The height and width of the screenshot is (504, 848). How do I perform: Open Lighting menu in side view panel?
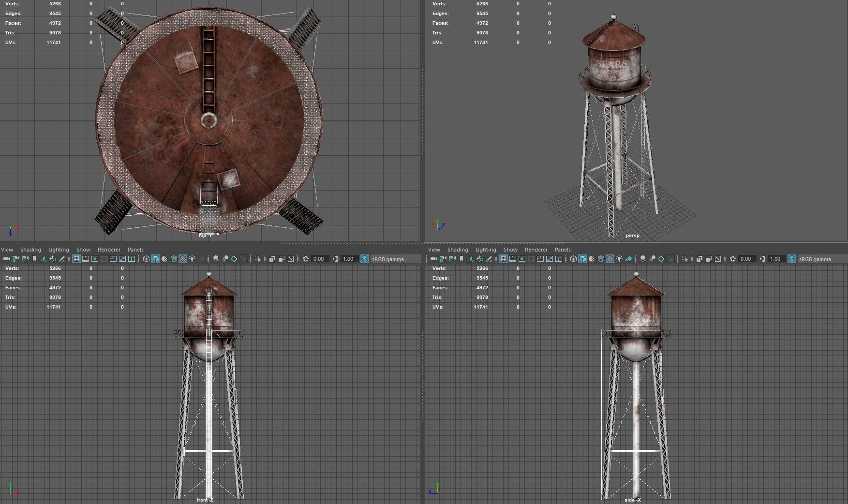[486, 250]
